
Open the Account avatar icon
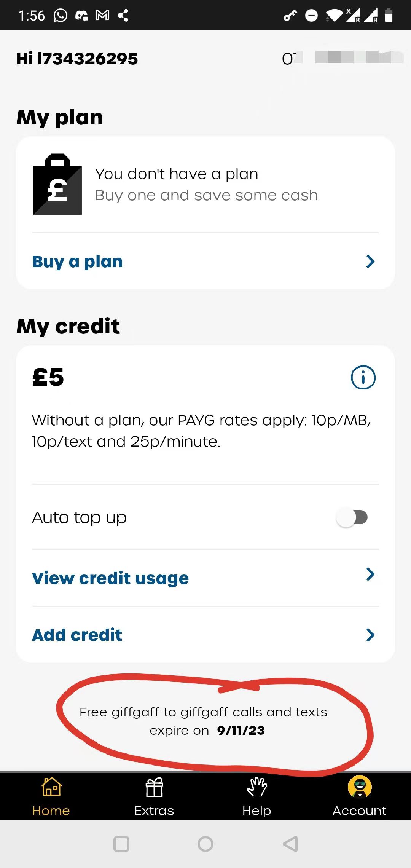(x=360, y=787)
